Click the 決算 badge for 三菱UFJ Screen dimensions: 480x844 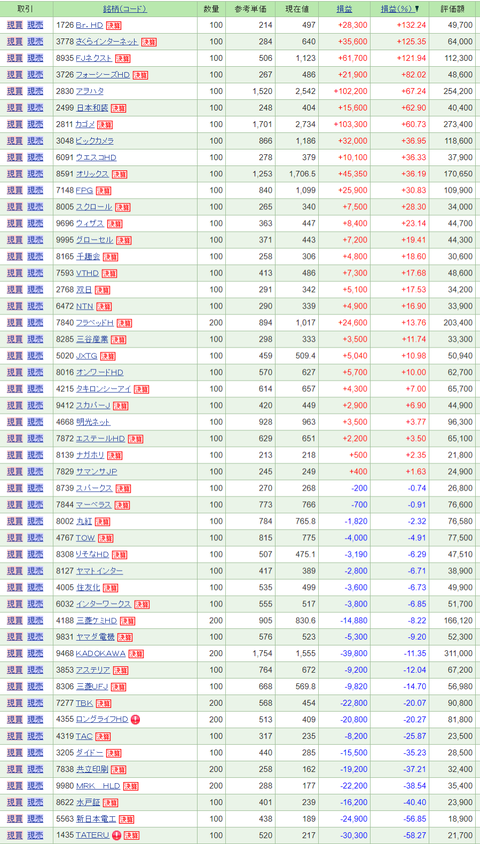(x=119, y=687)
